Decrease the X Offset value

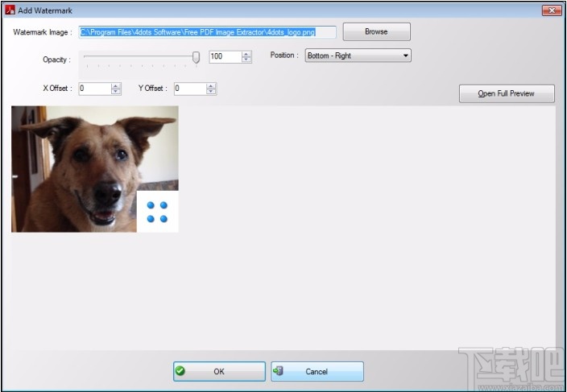click(x=116, y=92)
